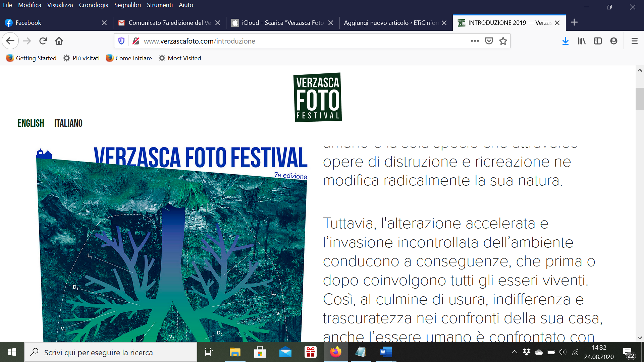This screenshot has width=644, height=362.
Task: Switch to Comunicato 7a edizione Gmail tab
Action: 169,23
